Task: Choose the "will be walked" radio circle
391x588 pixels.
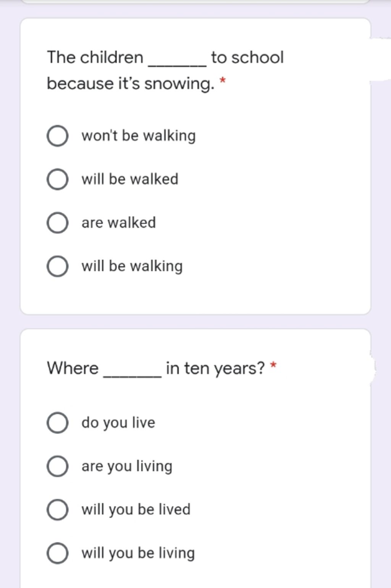Action: [x=58, y=179]
